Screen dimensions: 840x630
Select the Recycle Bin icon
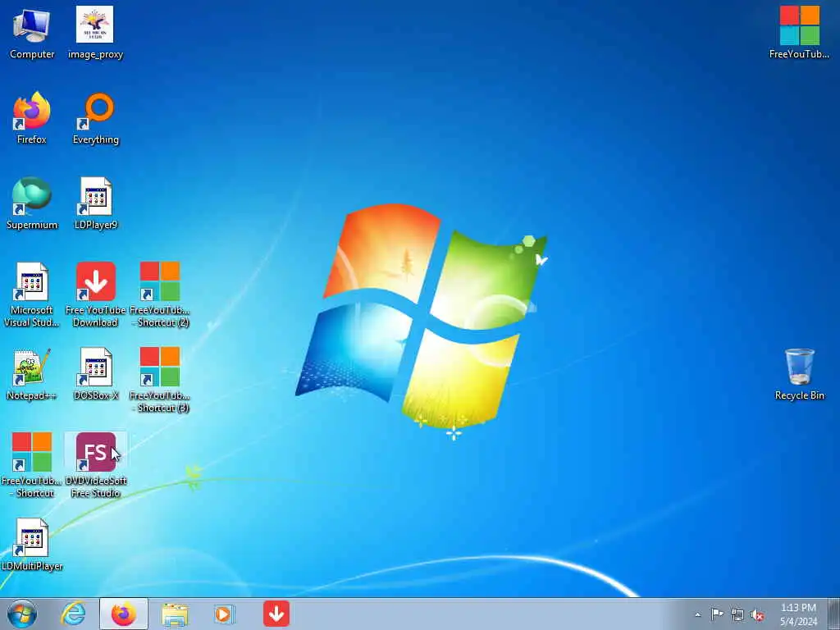click(799, 374)
